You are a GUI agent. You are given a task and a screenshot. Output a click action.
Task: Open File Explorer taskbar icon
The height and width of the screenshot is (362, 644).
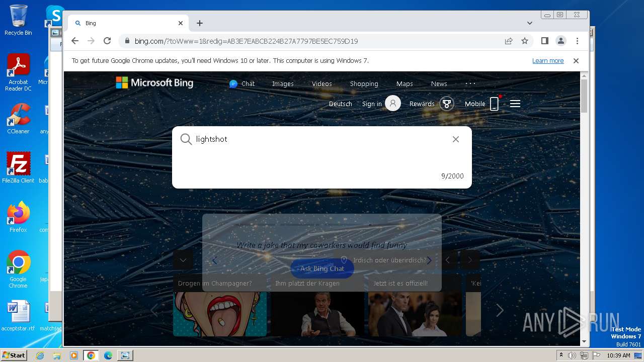[57, 355]
